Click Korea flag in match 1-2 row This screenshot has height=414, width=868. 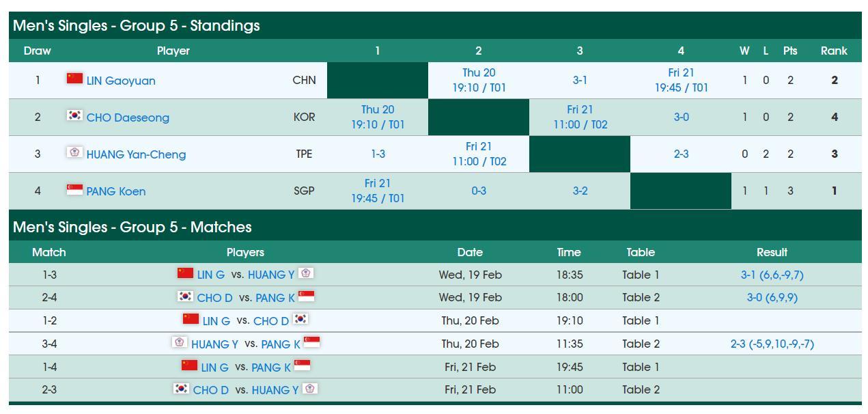[300, 319]
